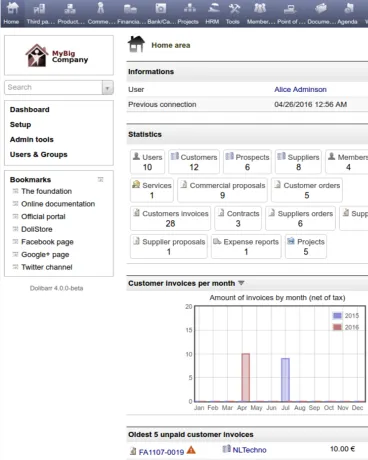
Task: Click the invoice FA1107-0019 document icon
Action: point(133,451)
